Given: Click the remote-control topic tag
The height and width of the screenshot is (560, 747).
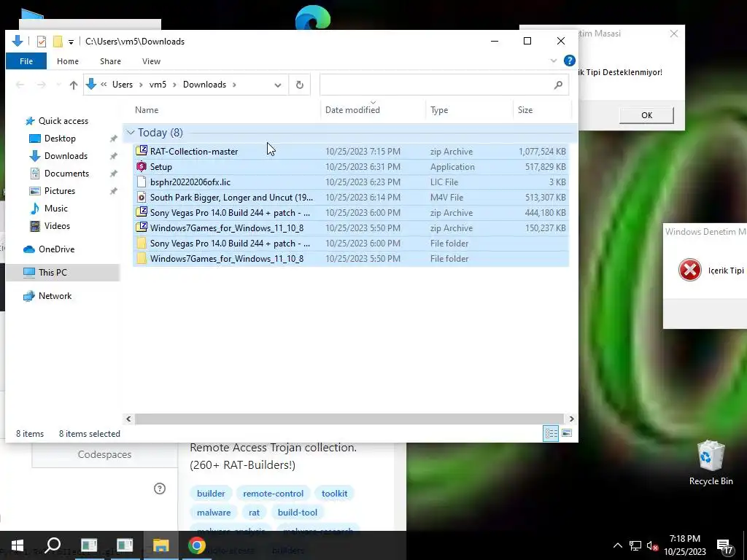Looking at the screenshot, I should tap(273, 494).
